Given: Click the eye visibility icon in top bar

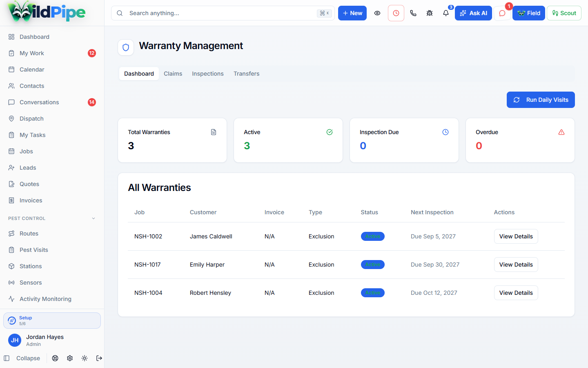Looking at the screenshot, I should [377, 13].
